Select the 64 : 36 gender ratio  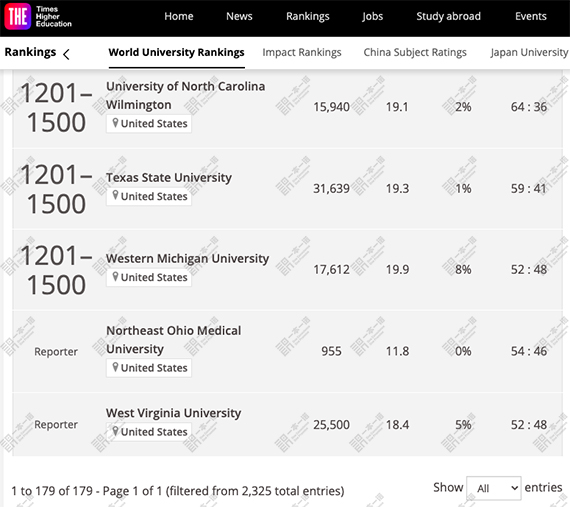tap(529, 107)
